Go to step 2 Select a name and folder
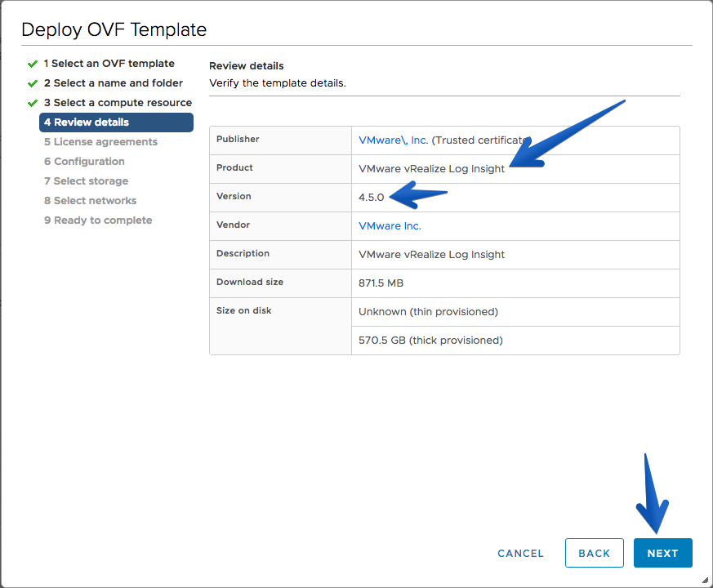The image size is (713, 588). (114, 82)
